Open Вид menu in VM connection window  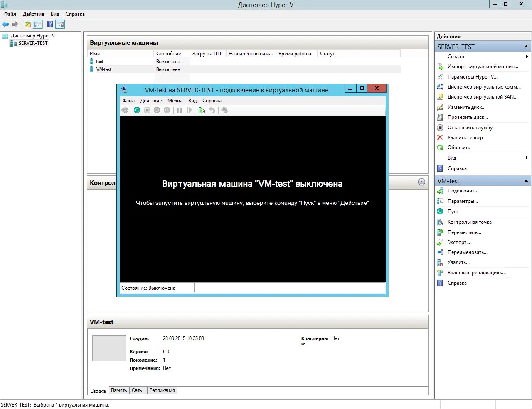tap(192, 101)
